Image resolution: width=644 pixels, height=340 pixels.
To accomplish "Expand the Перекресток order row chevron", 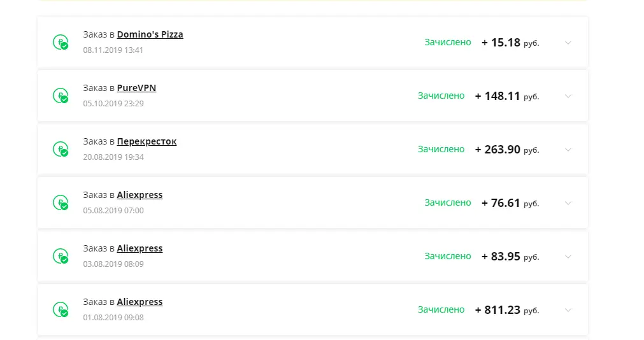I will point(568,150).
